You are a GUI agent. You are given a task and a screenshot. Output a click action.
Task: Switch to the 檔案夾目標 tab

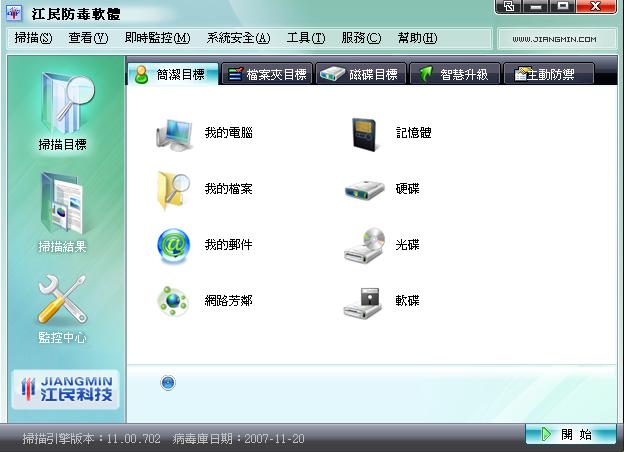tap(267, 74)
